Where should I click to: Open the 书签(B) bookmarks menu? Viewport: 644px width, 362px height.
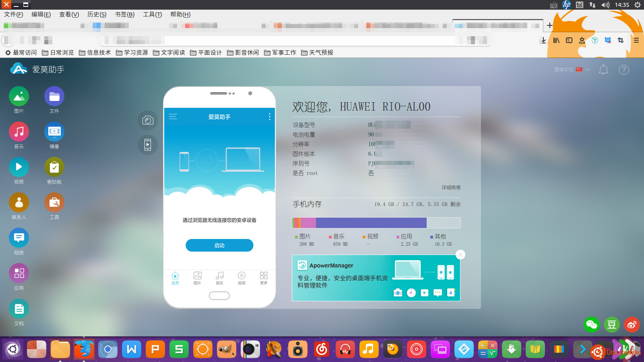coord(124,14)
